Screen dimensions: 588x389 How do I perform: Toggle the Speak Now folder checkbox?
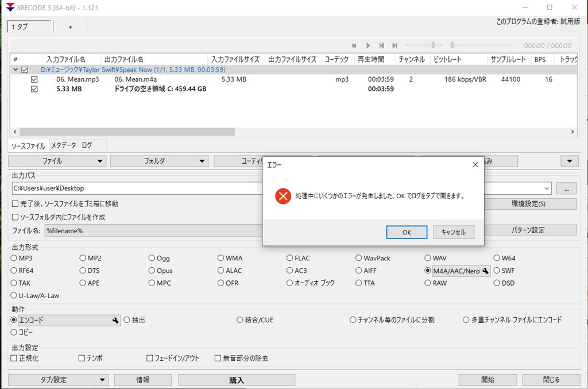point(25,70)
